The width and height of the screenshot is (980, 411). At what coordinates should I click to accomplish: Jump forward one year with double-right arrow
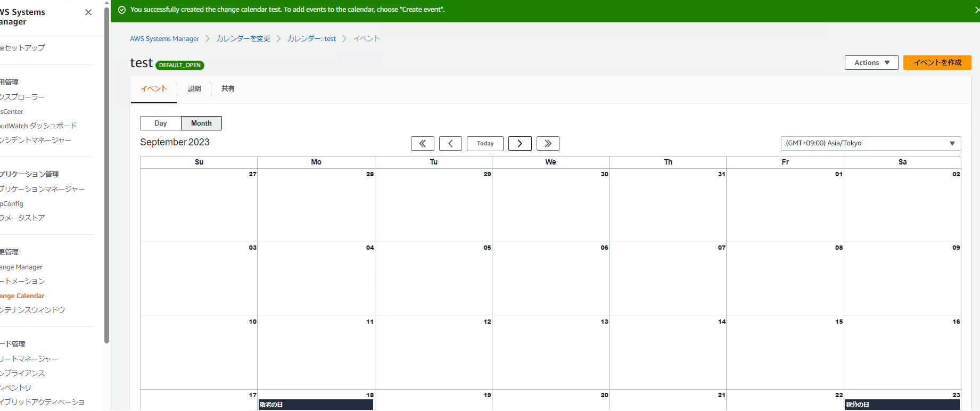[548, 143]
